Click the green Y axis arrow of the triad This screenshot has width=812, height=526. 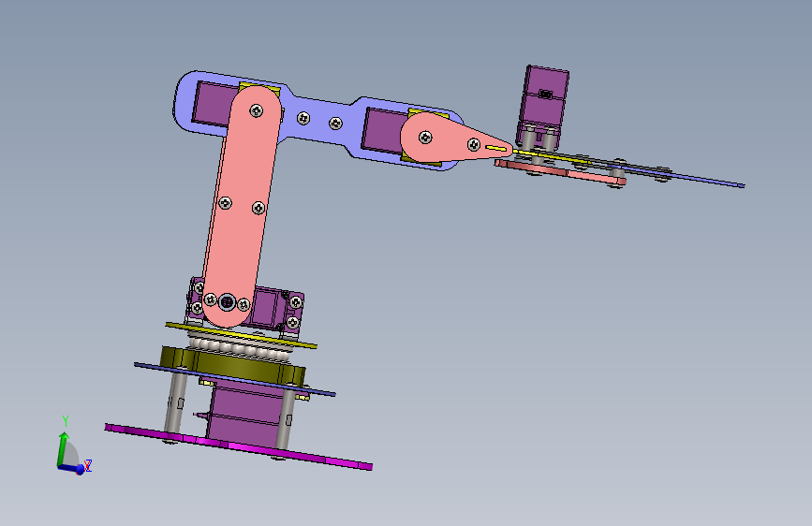tap(62, 447)
